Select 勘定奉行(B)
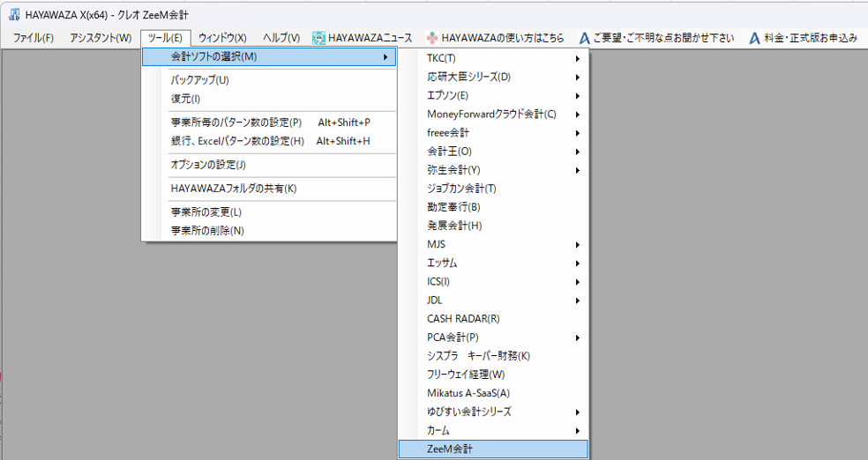 click(x=493, y=207)
